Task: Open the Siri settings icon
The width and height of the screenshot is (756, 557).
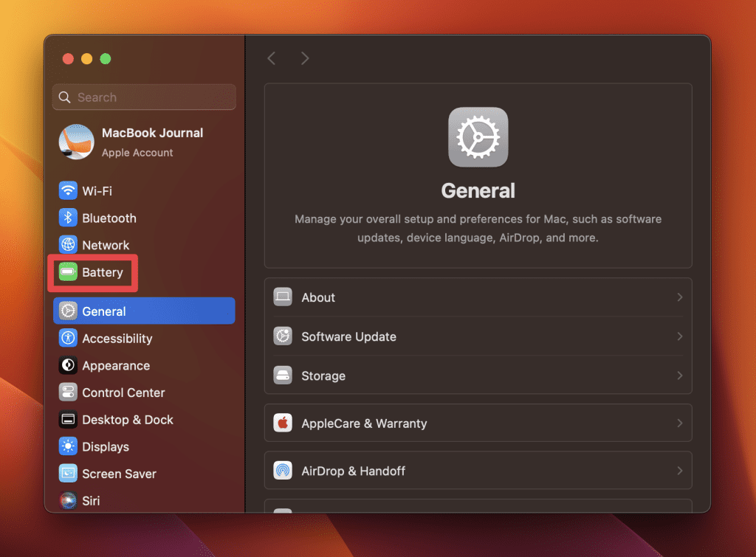Action: pyautogui.click(x=68, y=501)
